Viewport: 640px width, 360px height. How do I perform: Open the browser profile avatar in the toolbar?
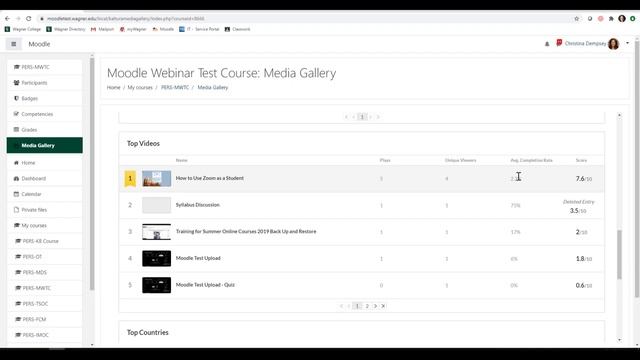pos(622,19)
